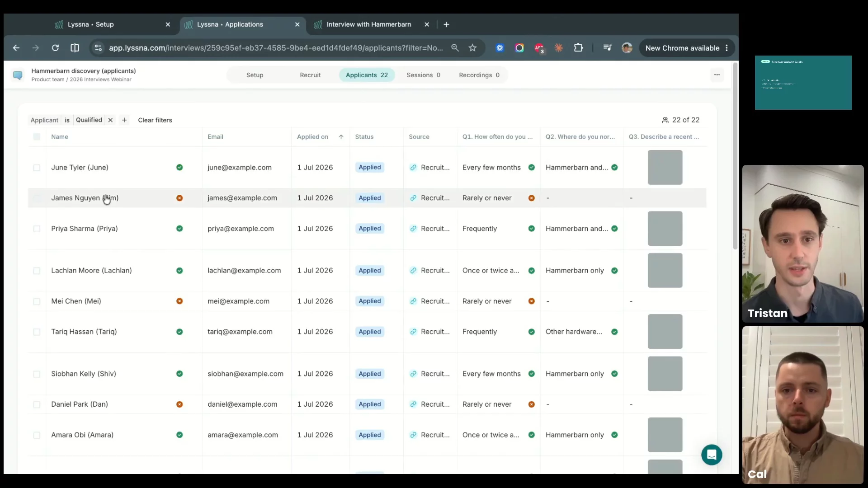
Task: Switch to the Setup tab in Lyssna
Action: point(255,75)
